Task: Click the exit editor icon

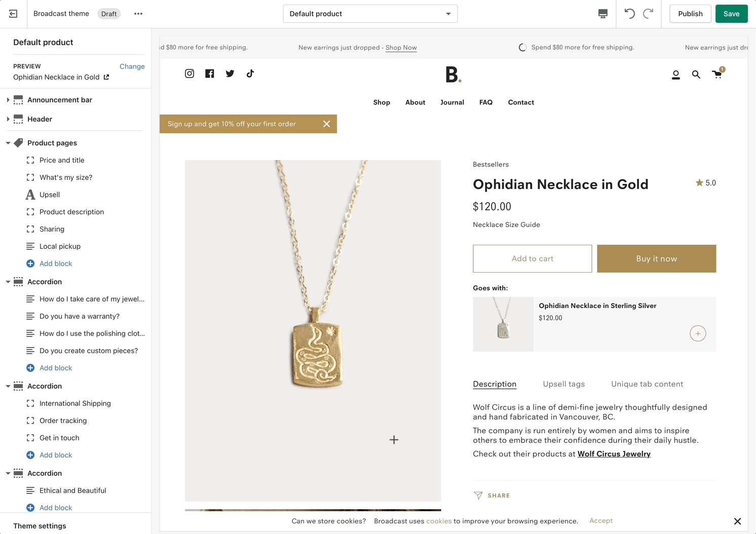Action: pyautogui.click(x=13, y=14)
